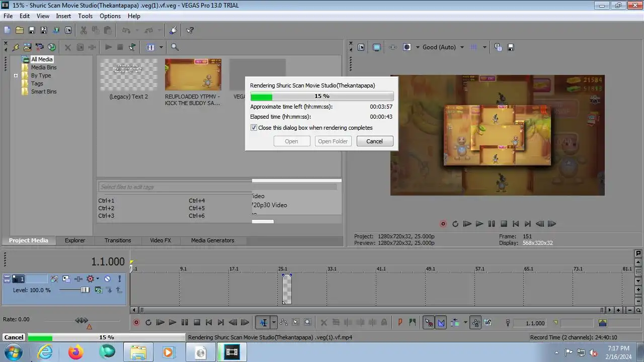This screenshot has height=362, width=644.
Task: Open the File menu
Action: point(8,16)
